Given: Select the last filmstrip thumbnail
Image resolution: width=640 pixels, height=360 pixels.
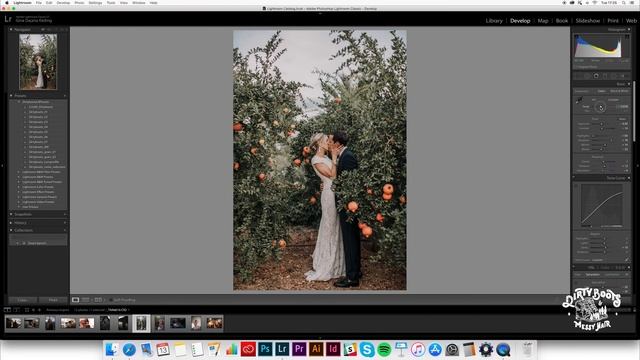Looking at the screenshot, I should 214,323.
